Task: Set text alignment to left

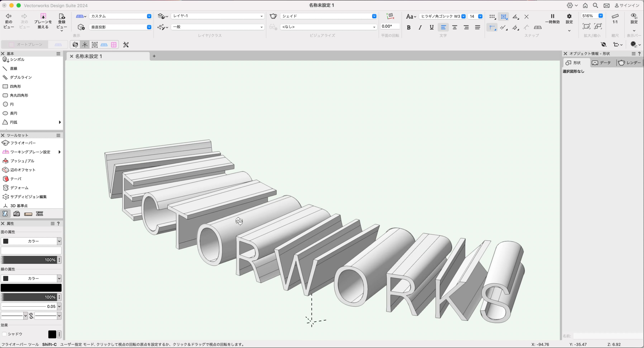Action: [443, 27]
